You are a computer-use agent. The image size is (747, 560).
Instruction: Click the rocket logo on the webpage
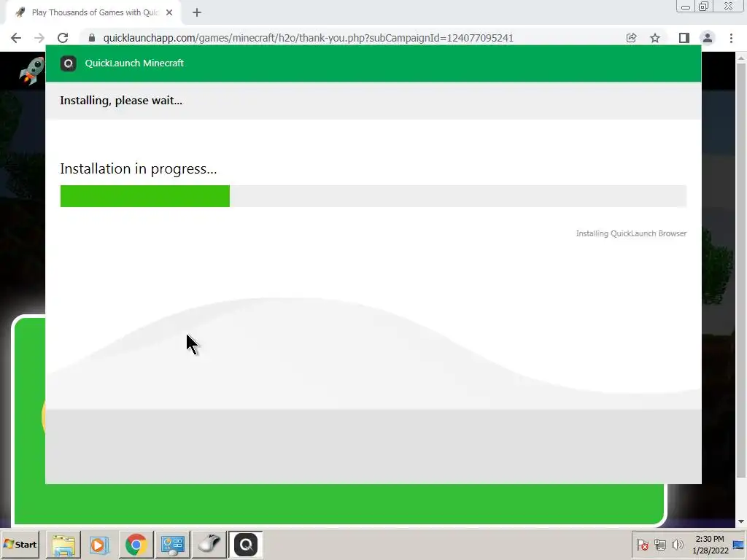coord(31,71)
